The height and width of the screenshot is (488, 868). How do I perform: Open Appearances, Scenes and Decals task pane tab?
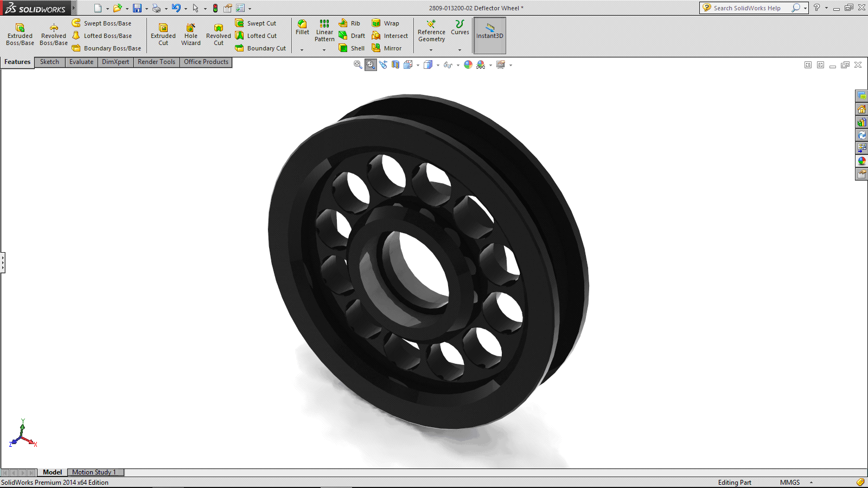point(861,161)
